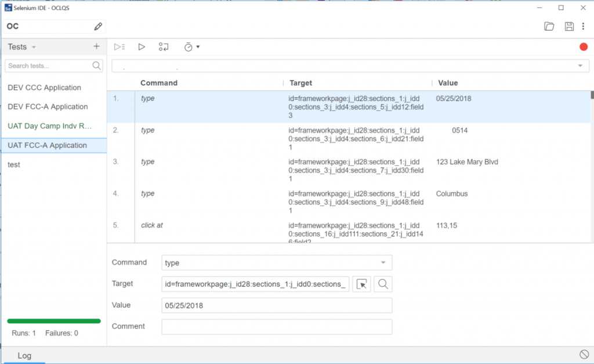Click the Run all tests icon
This screenshot has height=364, width=594.
click(119, 47)
